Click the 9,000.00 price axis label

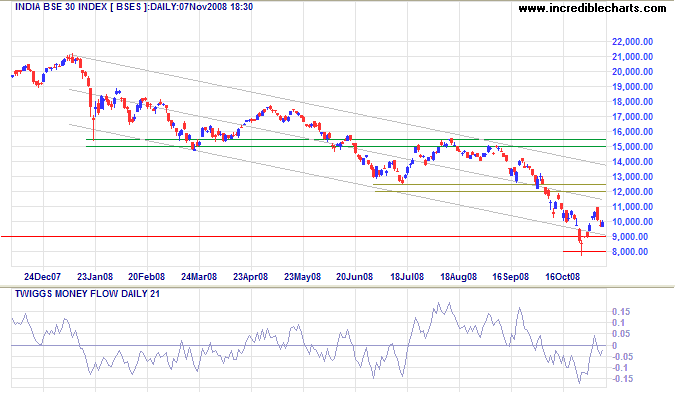point(635,237)
